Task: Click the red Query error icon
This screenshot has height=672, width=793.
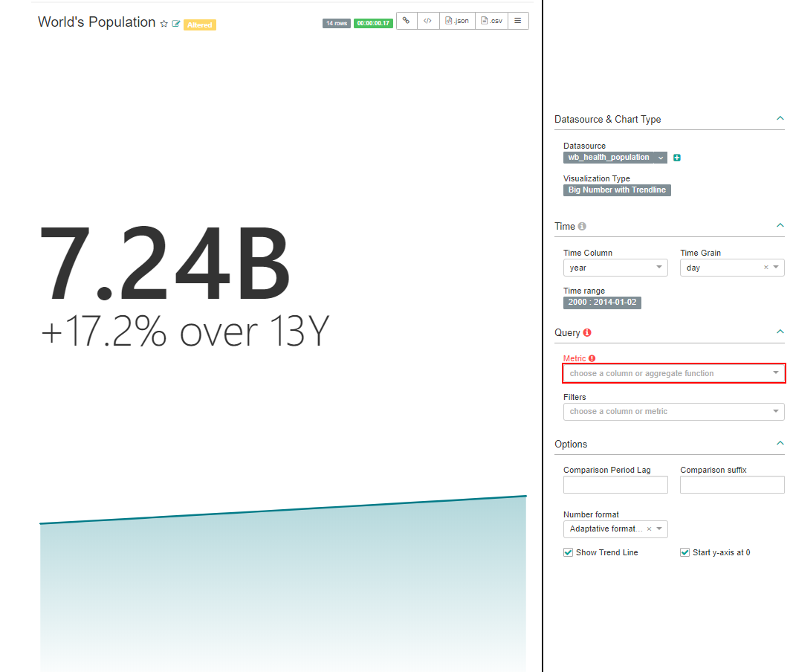Action: 587,333
